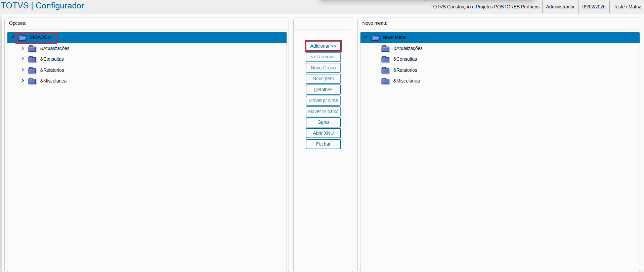This screenshot has width=644, height=272.
Task: Click the &Miscelanea folder icon under SIGACOM
Action: click(32, 81)
